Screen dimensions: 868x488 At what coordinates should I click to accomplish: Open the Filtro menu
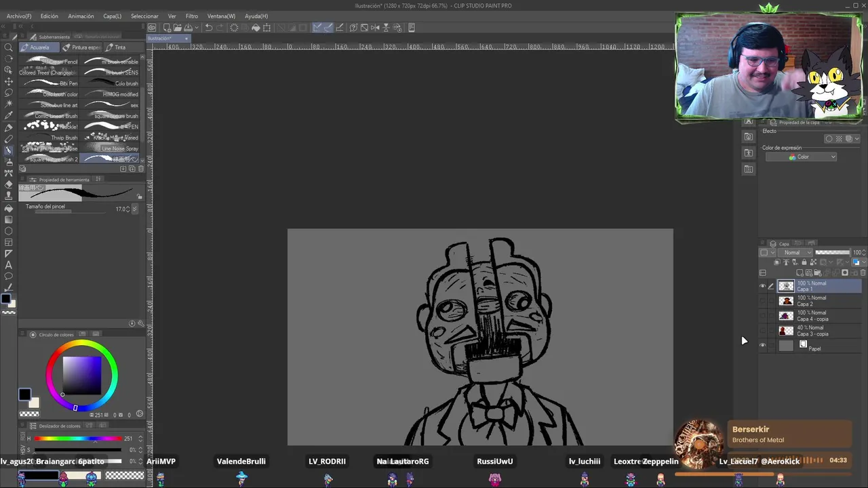point(192,16)
